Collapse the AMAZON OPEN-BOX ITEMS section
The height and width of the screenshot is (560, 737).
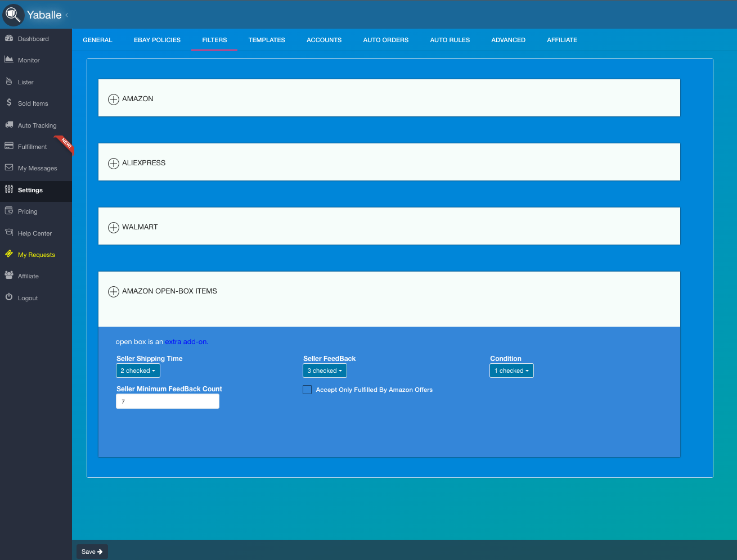pos(114,292)
